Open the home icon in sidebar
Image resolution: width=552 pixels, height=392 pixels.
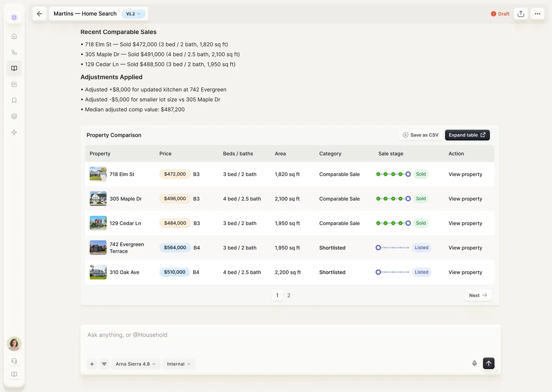coord(14,36)
